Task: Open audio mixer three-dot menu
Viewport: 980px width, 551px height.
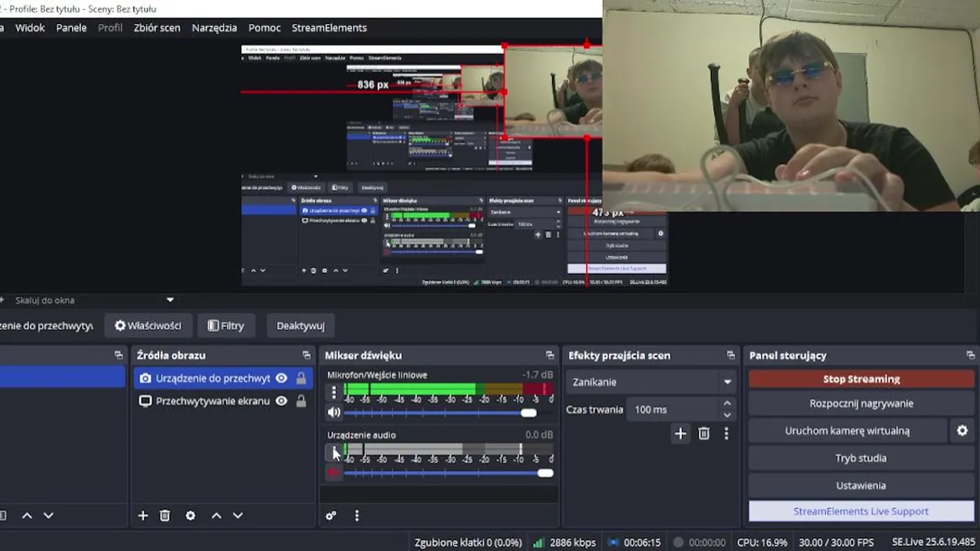Action: 357,516
